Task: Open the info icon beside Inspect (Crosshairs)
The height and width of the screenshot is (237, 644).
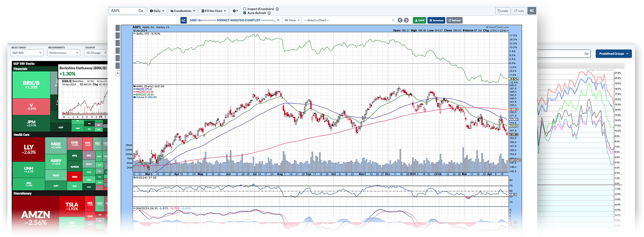Action: (277, 9)
